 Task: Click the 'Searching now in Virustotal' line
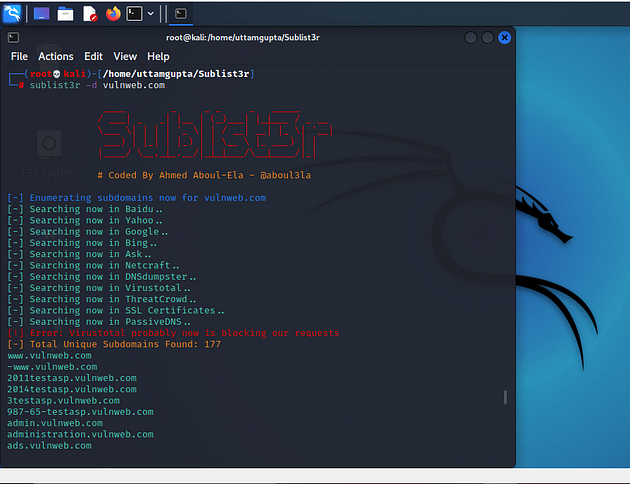click(99, 288)
